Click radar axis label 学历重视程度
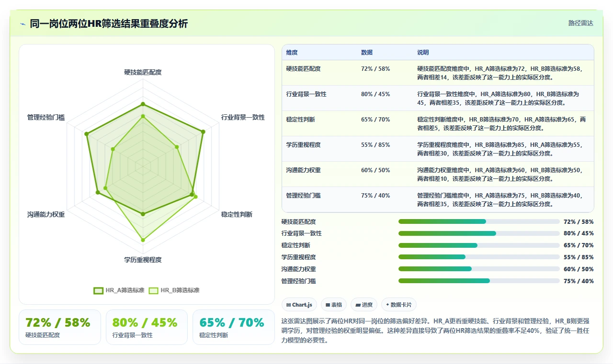Screen dimensions: 613x364 pyautogui.click(x=143, y=260)
